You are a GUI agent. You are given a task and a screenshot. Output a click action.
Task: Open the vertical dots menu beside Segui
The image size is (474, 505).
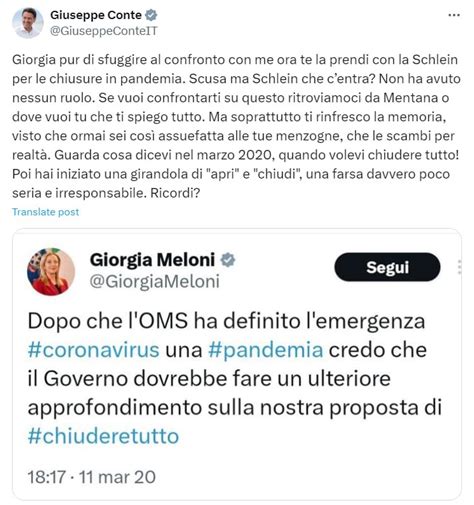click(460, 267)
